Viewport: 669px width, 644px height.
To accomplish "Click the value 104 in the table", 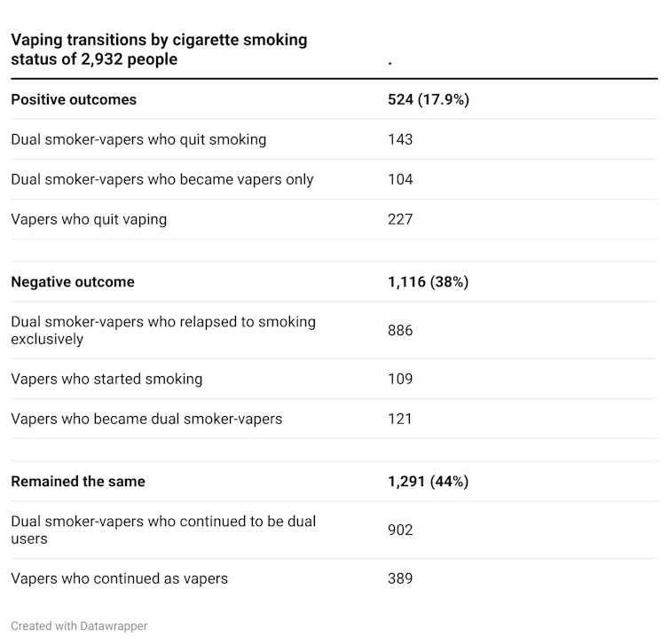I will [400, 179].
